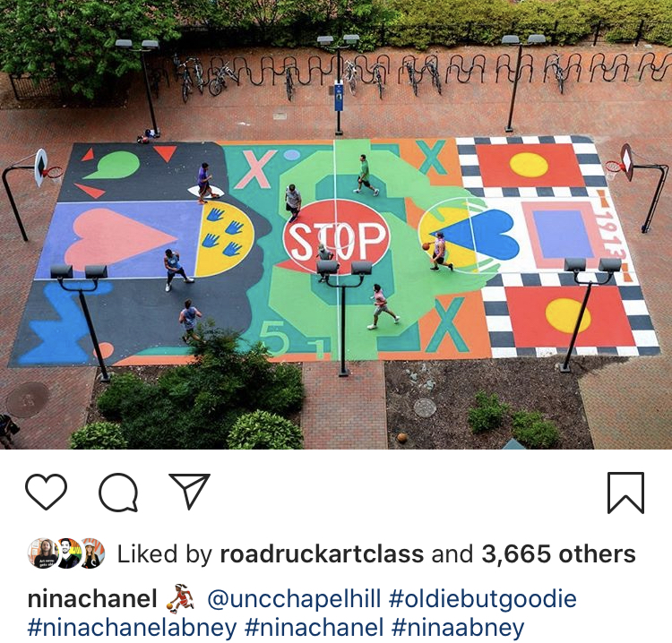The width and height of the screenshot is (672, 643).
Task: Save the post with the bookmark icon
Action: point(625,492)
